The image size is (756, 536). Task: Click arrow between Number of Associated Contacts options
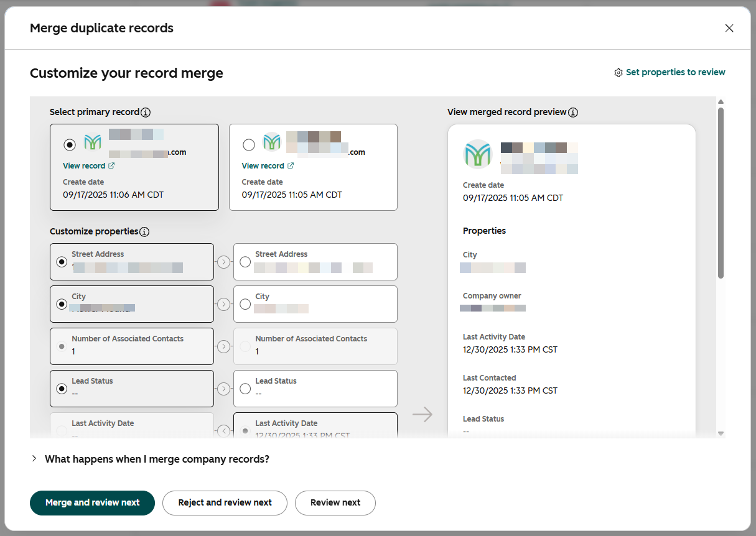pos(223,346)
